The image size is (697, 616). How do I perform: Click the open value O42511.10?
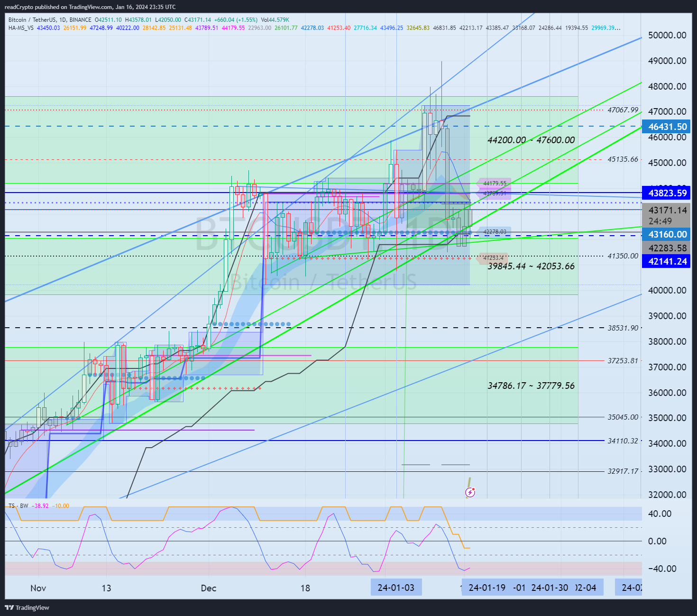pyautogui.click(x=108, y=20)
